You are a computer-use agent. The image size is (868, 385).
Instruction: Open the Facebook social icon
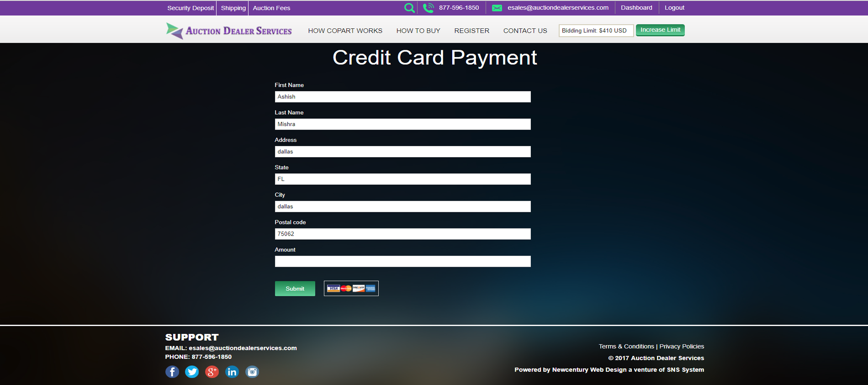(172, 372)
